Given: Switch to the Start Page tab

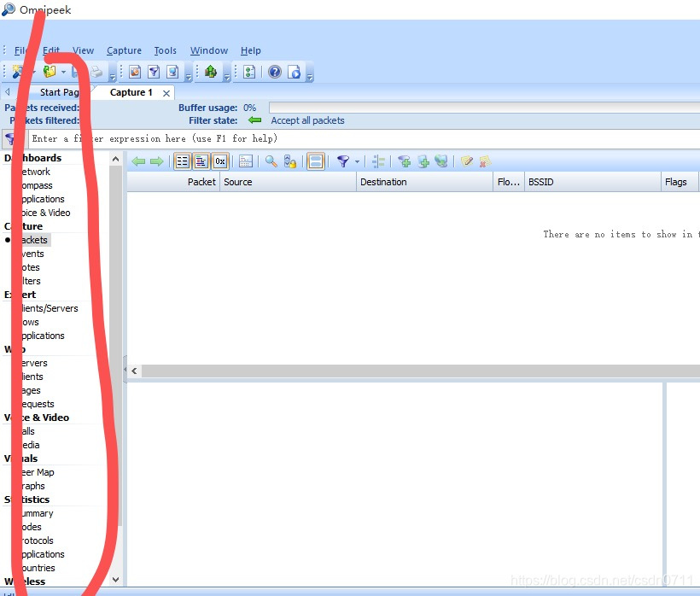Looking at the screenshot, I should point(59,92).
